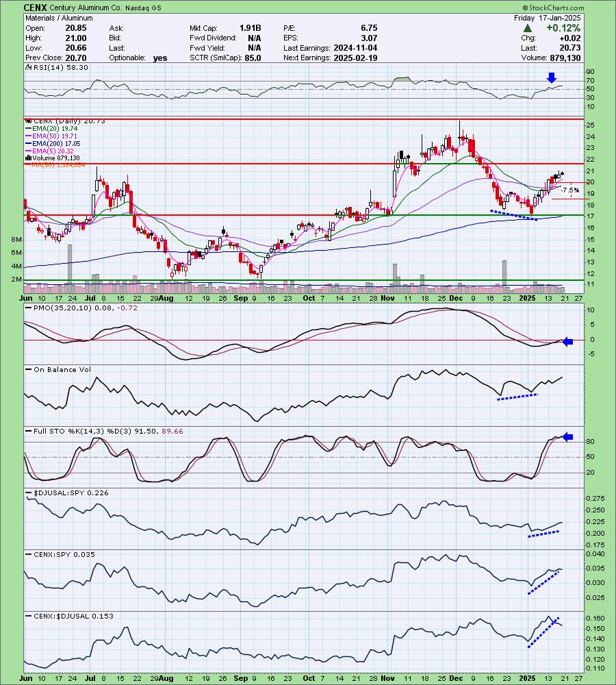Select the Low value 20.66
This screenshot has width=616, height=685.
click(76, 48)
